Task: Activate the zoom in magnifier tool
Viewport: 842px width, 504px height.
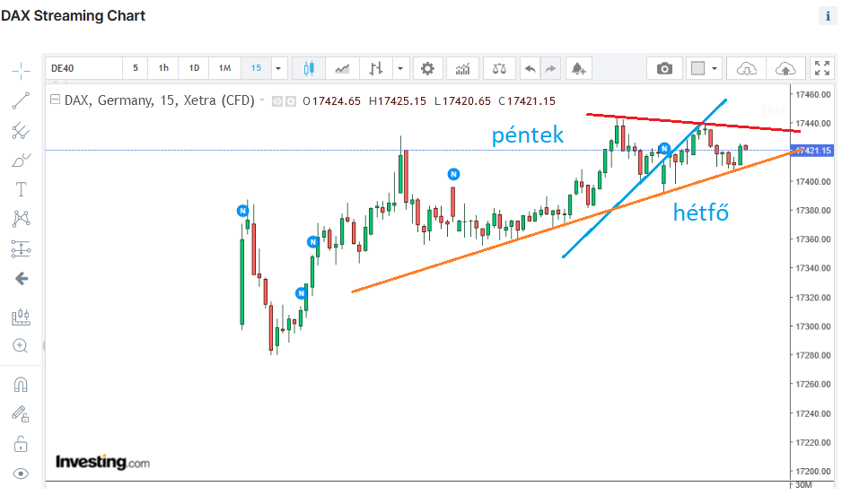Action: (21, 346)
